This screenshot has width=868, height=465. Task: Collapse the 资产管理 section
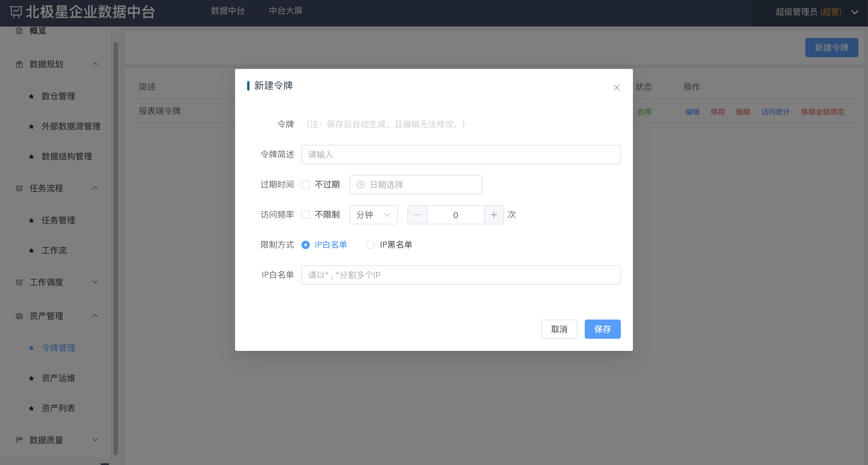(x=95, y=316)
